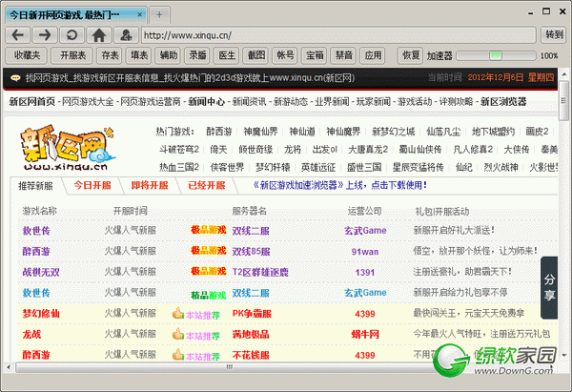Open the 战棋无双 game link

(x=41, y=272)
